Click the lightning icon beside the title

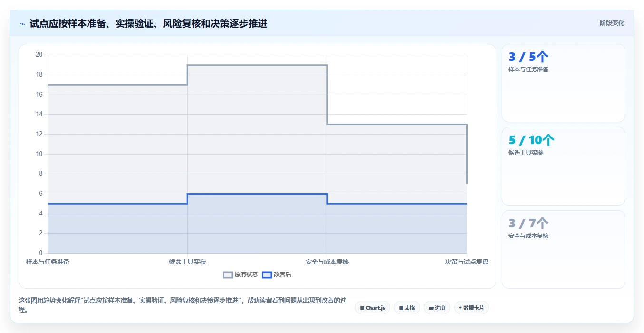point(23,23)
